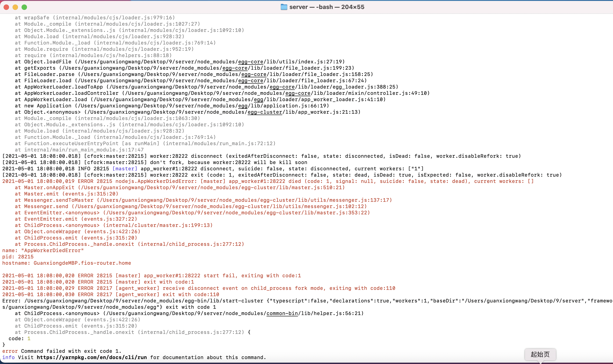The width and height of the screenshot is (613, 364).
Task: Click the yellow '1' after 'code:'
Action: tap(29, 338)
